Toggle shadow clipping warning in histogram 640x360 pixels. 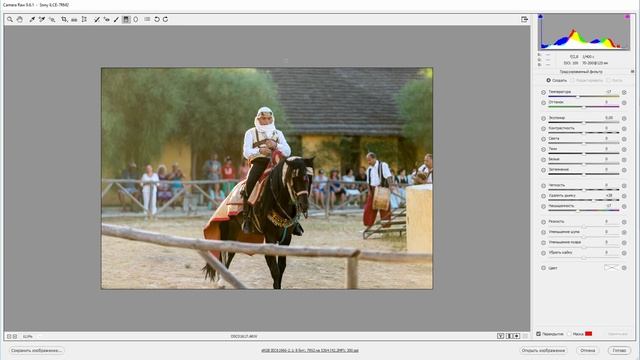coord(540,17)
